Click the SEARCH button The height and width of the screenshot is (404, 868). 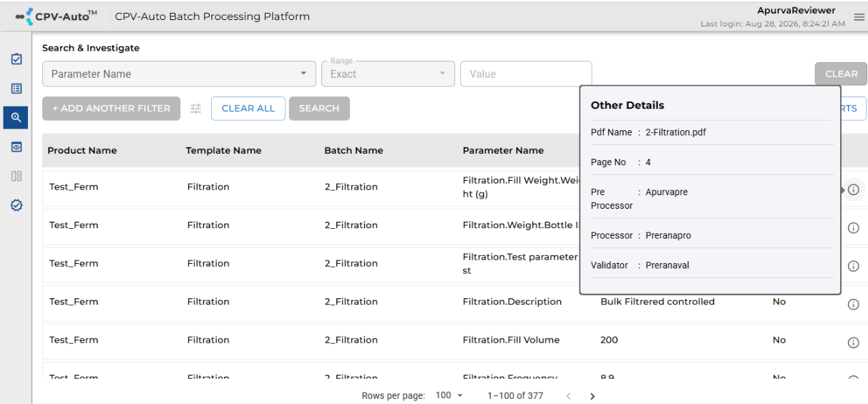(x=319, y=109)
